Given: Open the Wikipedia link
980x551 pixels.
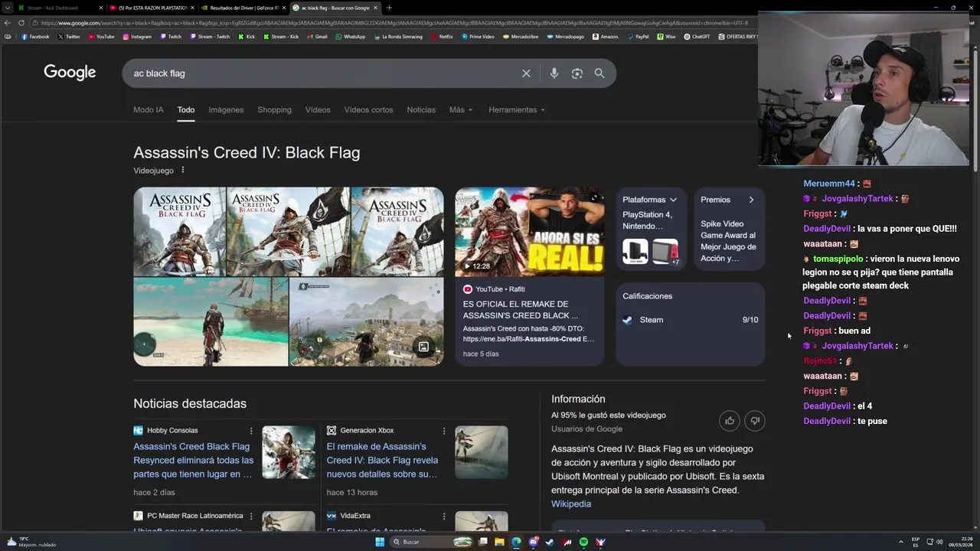Looking at the screenshot, I should click(571, 504).
